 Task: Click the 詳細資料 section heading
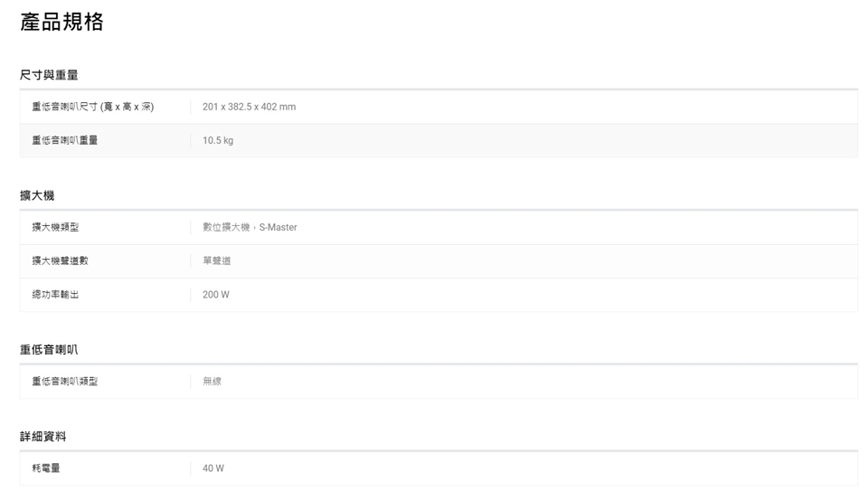[43, 436]
